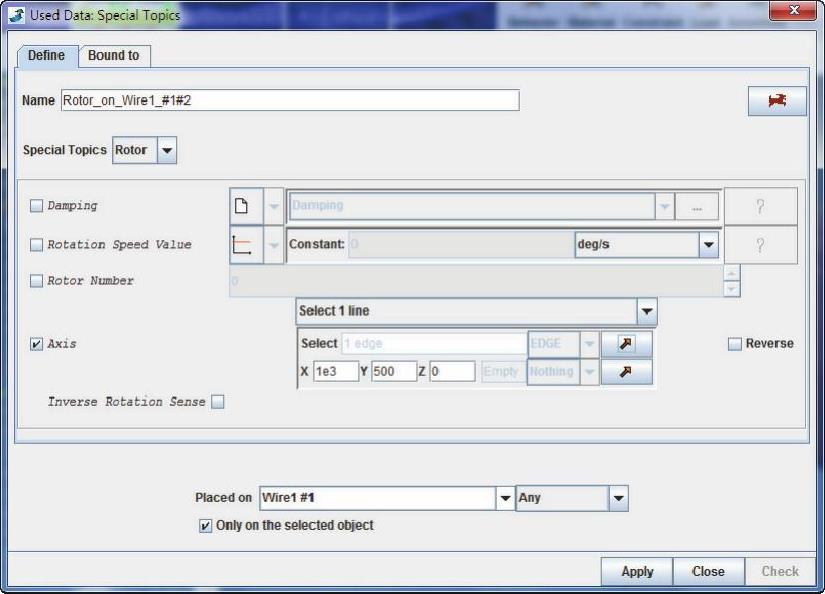This screenshot has width=825, height=594.
Task: Open the deg/s units dropdown
Action: point(708,244)
